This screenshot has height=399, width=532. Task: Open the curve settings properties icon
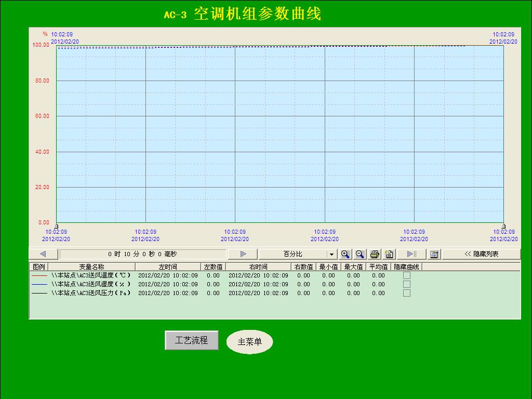tap(434, 254)
